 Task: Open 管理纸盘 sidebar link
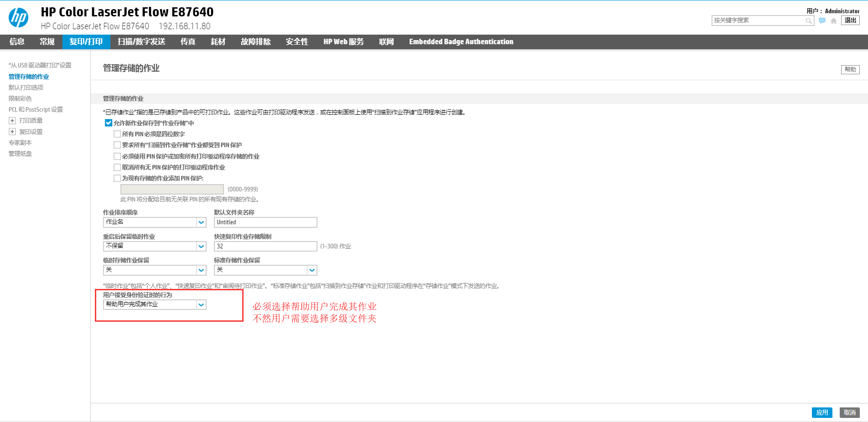[20, 154]
